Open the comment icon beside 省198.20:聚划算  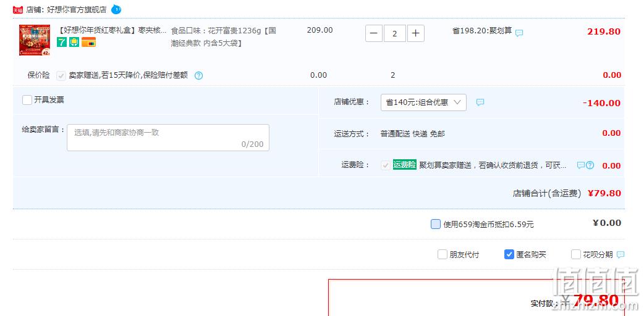point(519,33)
